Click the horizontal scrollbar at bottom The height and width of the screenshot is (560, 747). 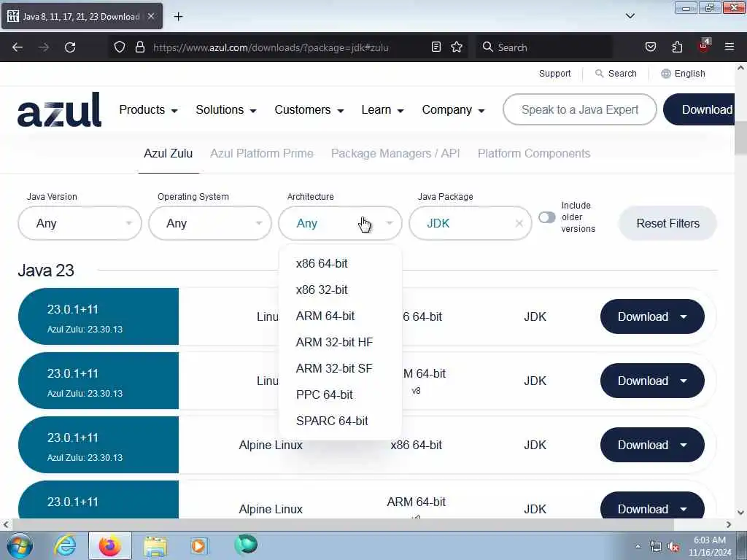point(343,524)
